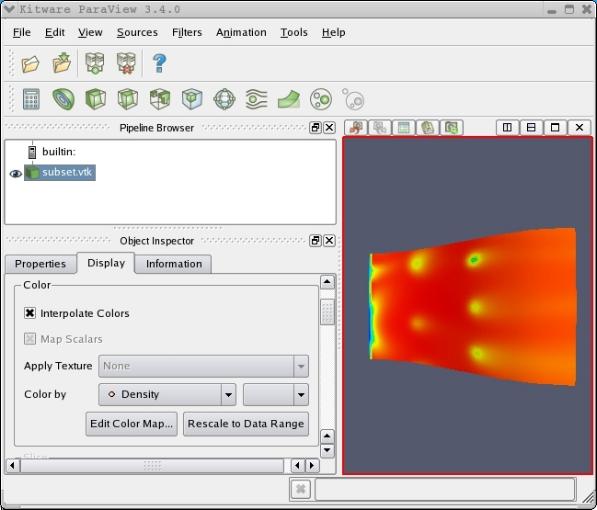Screen dimensions: 597x510
Task: Click the Connect to server icon
Action: [x=95, y=63]
